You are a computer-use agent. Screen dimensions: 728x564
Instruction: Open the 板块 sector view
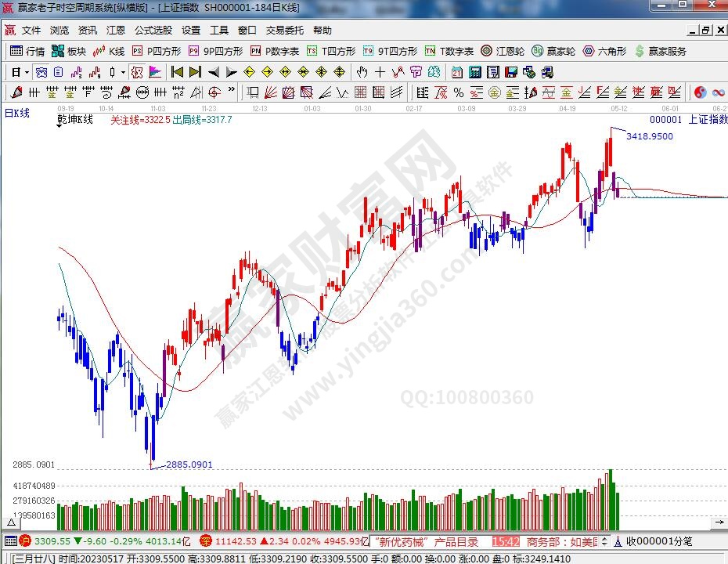coord(69,51)
